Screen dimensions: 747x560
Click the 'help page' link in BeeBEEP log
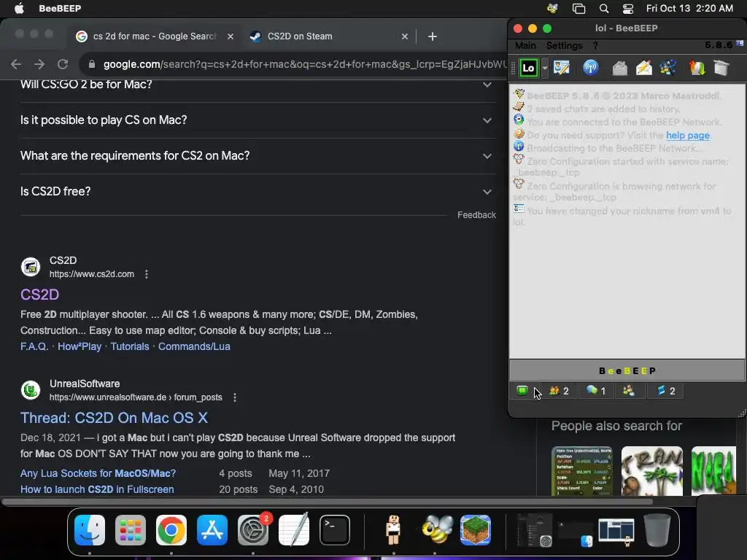point(687,135)
